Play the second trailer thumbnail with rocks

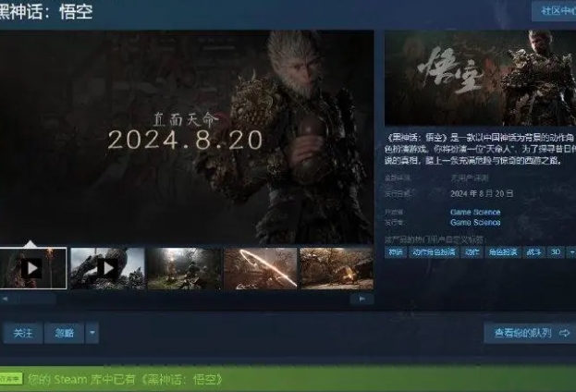click(x=107, y=268)
